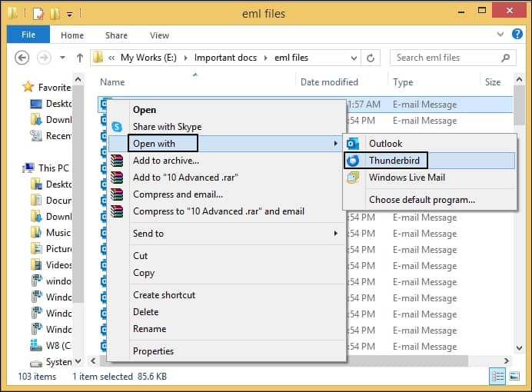The width and height of the screenshot is (532, 392).
Task: Sort by the Date modified column header
Action: [329, 82]
